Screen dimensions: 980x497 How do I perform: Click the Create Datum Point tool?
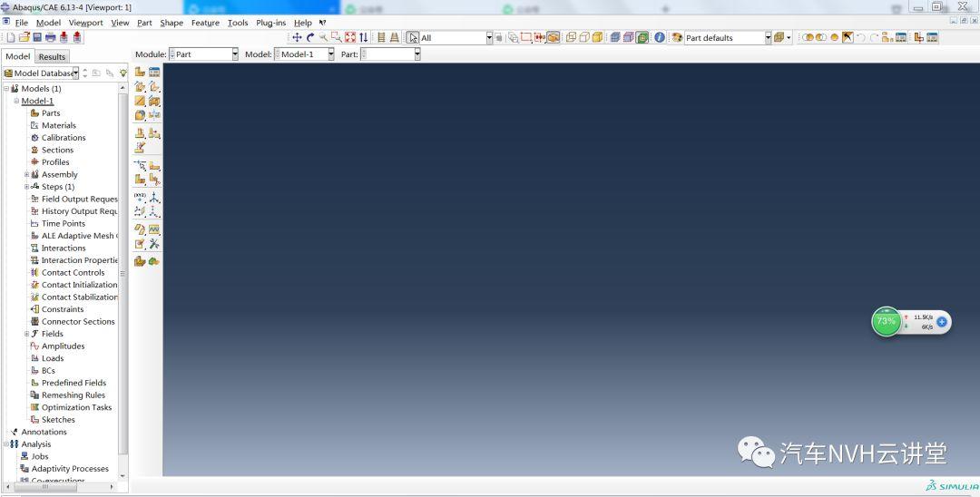coord(140,197)
